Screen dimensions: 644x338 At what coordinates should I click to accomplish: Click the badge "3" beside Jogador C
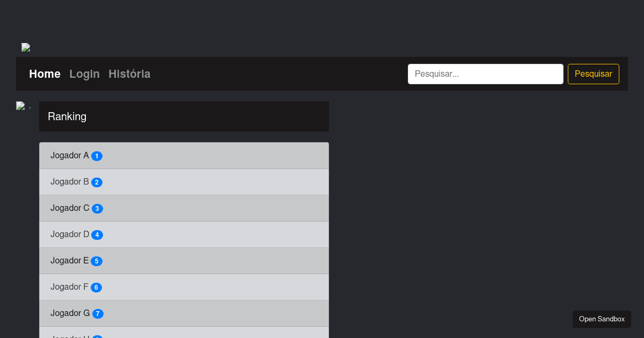click(x=97, y=208)
